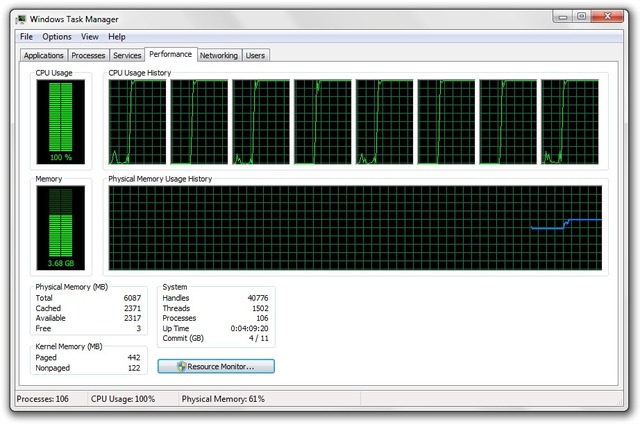Click the Threads value 1502
Viewport: 640px width, 424px height.
(x=260, y=308)
